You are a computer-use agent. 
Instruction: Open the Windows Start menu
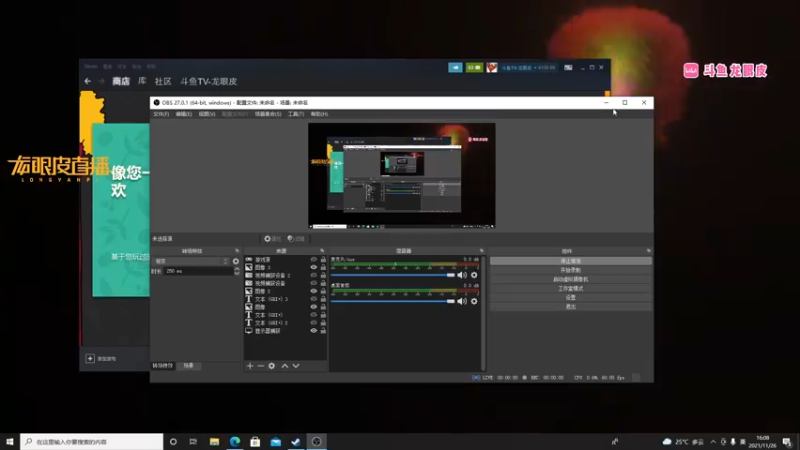(x=10, y=441)
